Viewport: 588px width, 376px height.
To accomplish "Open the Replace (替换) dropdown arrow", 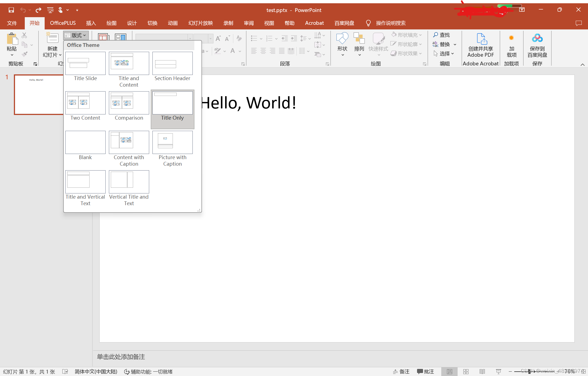I will coord(455,44).
